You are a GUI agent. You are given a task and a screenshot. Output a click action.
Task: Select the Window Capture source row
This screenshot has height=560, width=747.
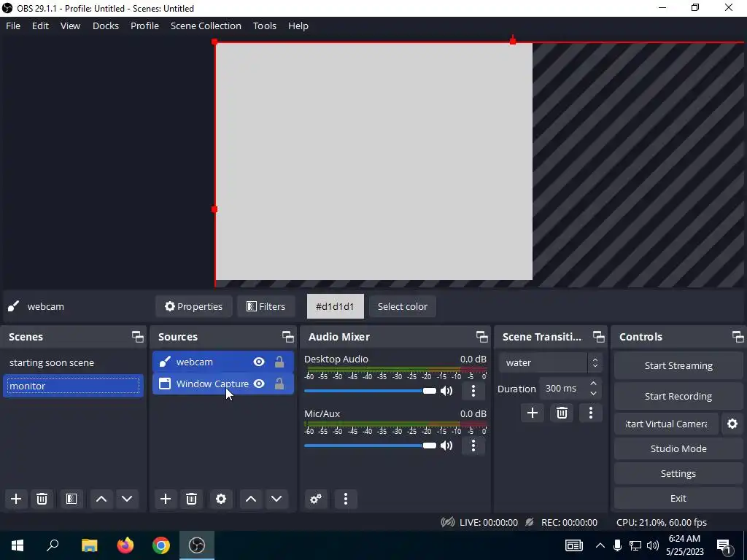click(223, 384)
